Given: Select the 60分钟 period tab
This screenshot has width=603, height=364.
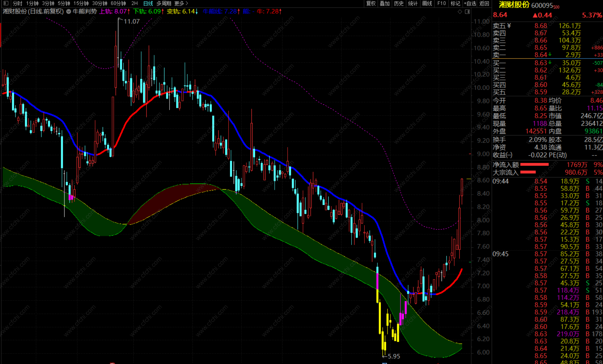Looking at the screenshot, I should click(x=118, y=3).
